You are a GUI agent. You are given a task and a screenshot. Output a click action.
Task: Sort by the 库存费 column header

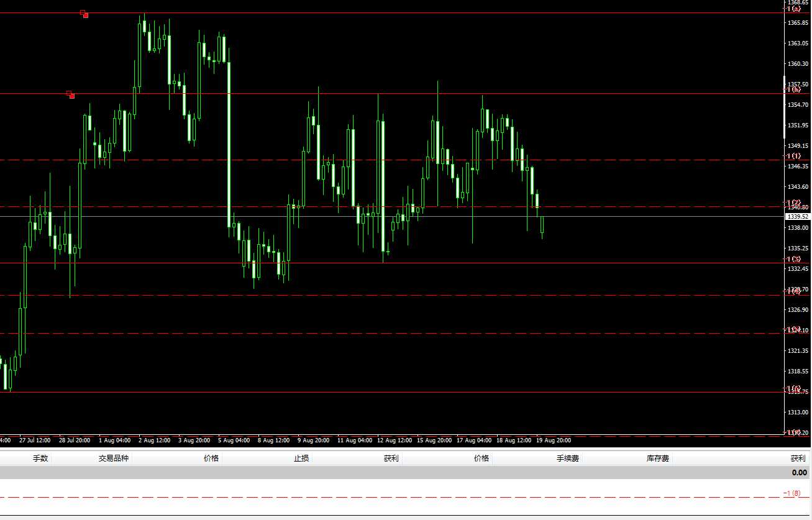658,458
